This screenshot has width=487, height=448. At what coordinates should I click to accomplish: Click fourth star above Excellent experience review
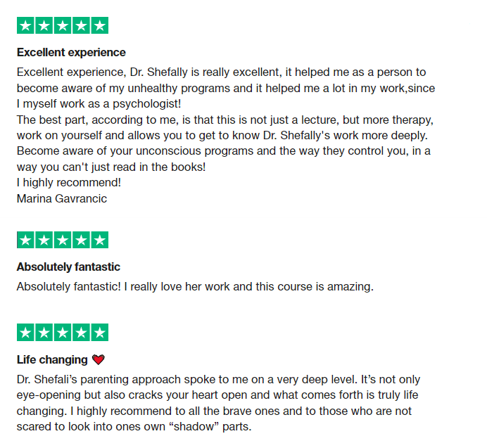[x=81, y=26]
